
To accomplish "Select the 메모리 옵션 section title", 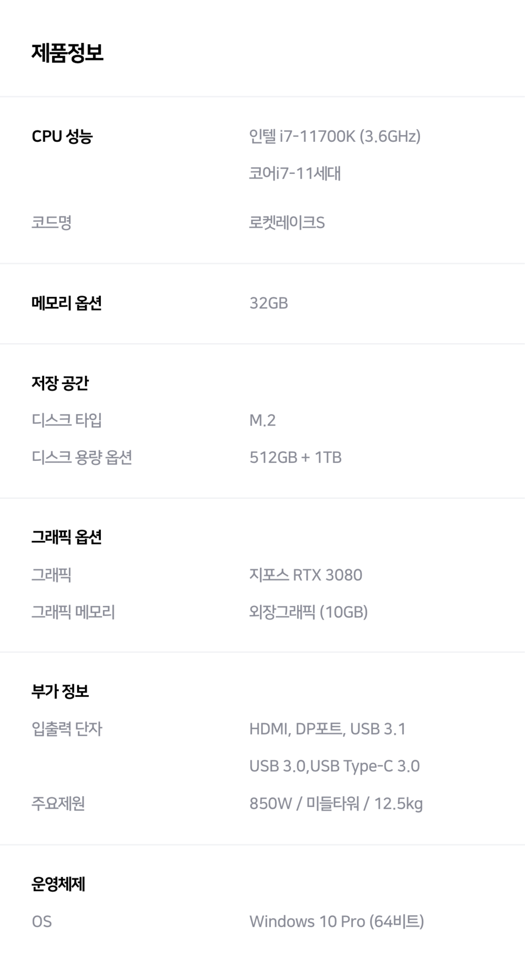I will pyautogui.click(x=66, y=303).
